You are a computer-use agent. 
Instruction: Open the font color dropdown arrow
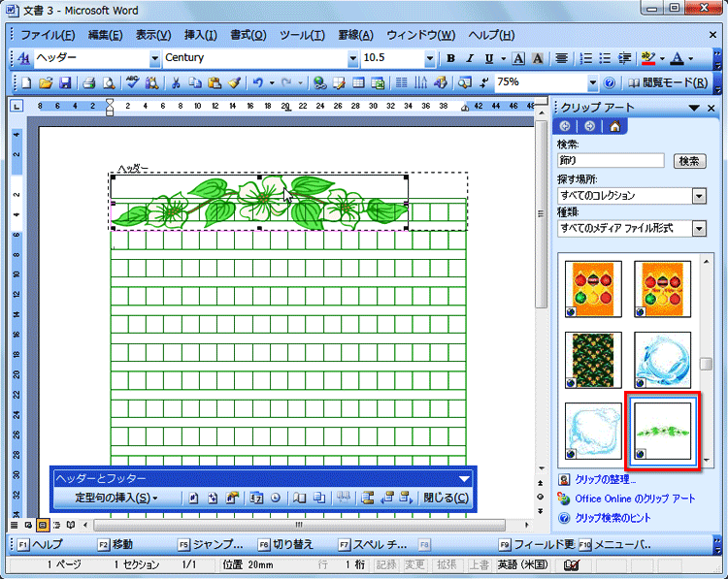click(x=691, y=58)
